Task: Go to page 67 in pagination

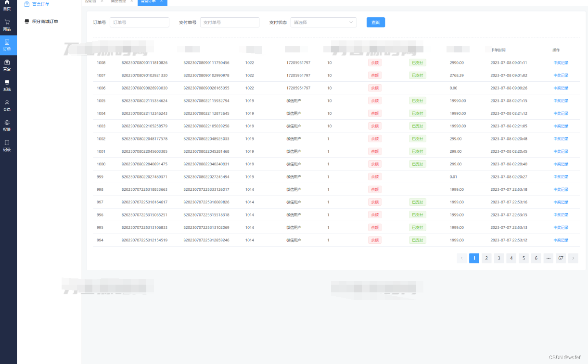Action: coord(561,258)
